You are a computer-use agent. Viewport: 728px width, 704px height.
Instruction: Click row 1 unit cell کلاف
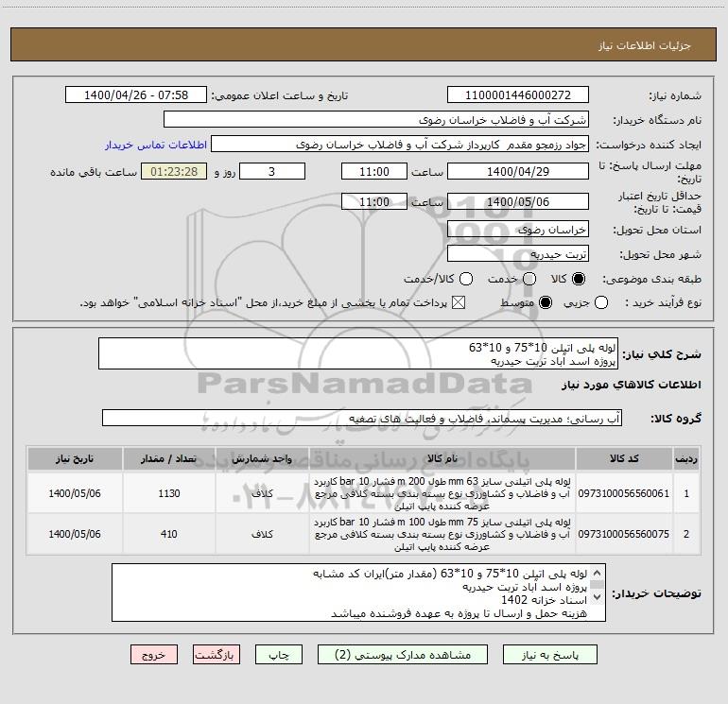(262, 494)
